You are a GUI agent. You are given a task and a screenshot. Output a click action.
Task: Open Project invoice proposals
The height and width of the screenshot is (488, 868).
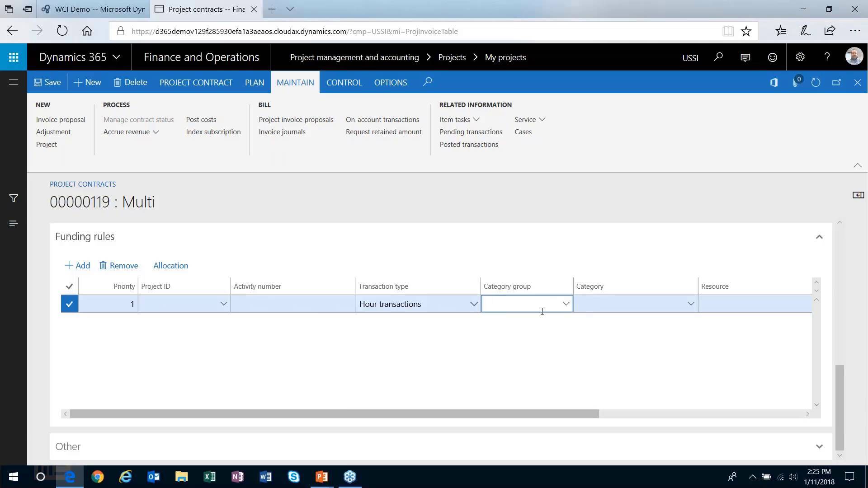pos(296,119)
